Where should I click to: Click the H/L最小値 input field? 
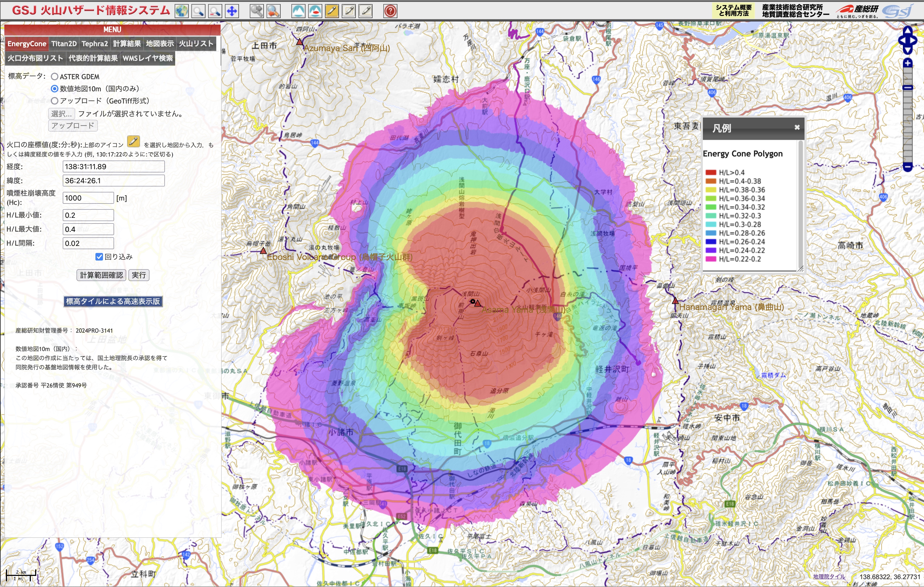click(88, 215)
